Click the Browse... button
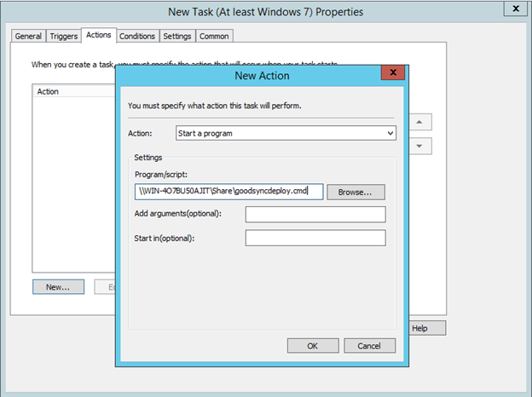 point(356,193)
